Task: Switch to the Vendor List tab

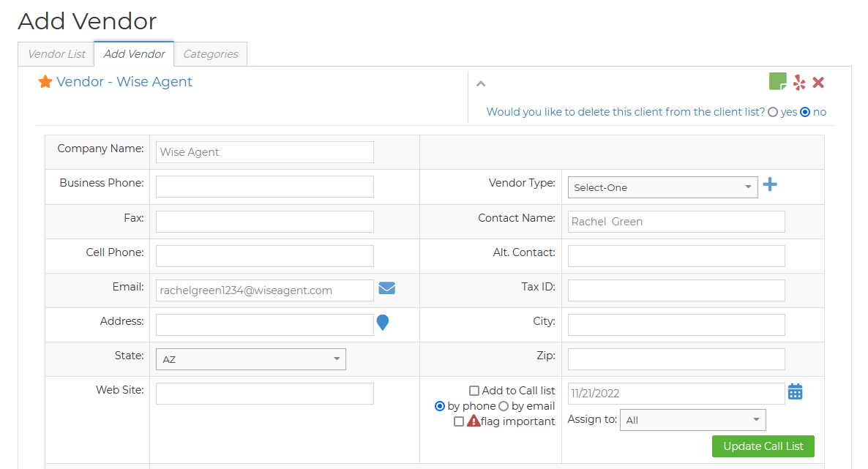Action: [x=56, y=54]
